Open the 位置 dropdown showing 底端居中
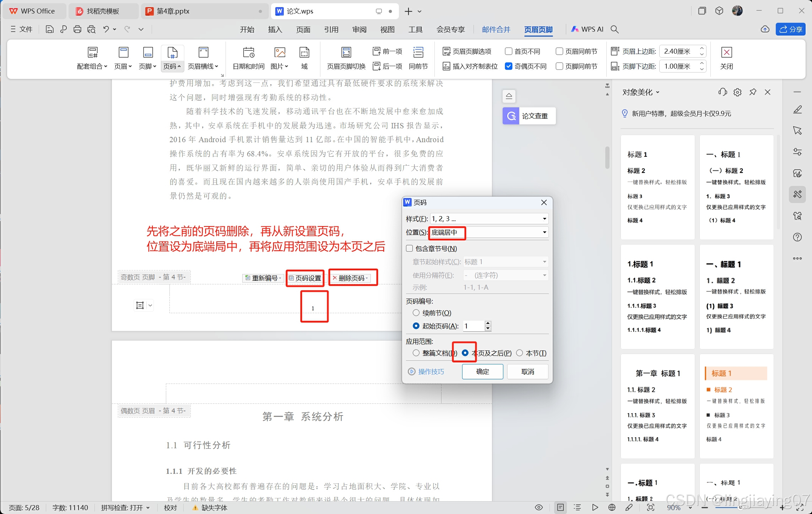This screenshot has width=812, height=514. (x=544, y=232)
